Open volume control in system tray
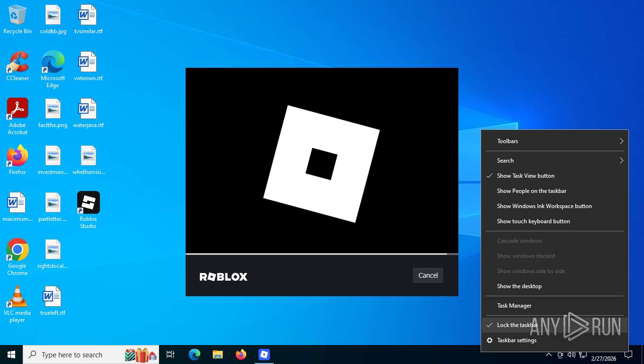This screenshot has width=644, height=364. pos(572,355)
